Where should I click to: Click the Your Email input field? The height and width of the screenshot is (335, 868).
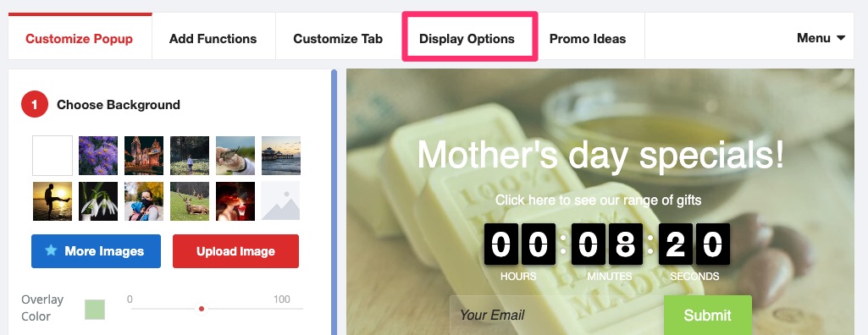pyautogui.click(x=556, y=315)
